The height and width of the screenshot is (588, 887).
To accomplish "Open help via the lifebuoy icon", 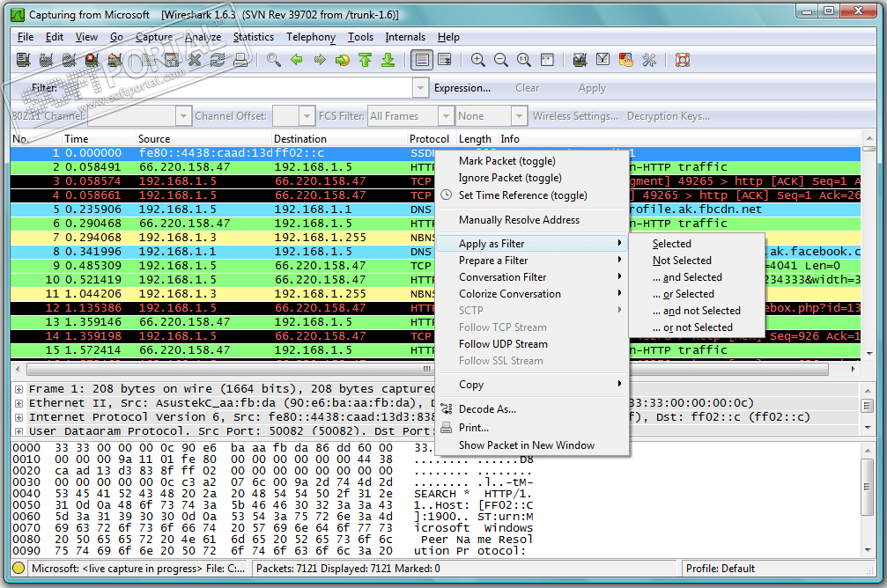I will click(683, 60).
